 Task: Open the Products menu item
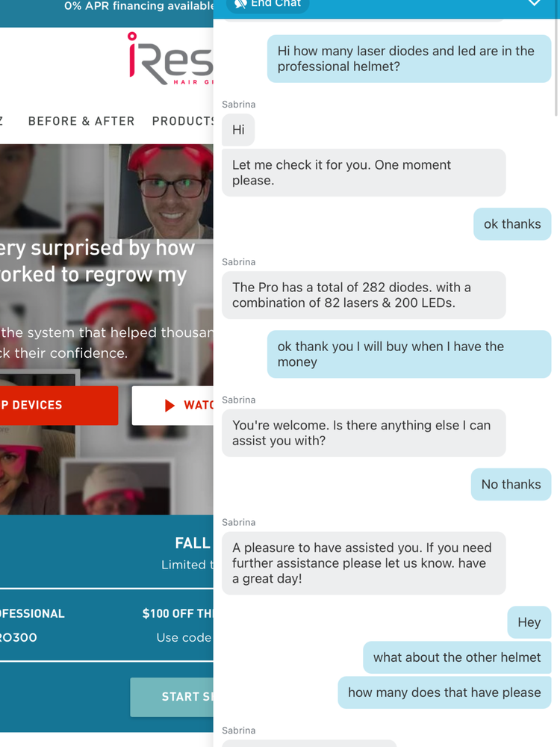pyautogui.click(x=183, y=121)
